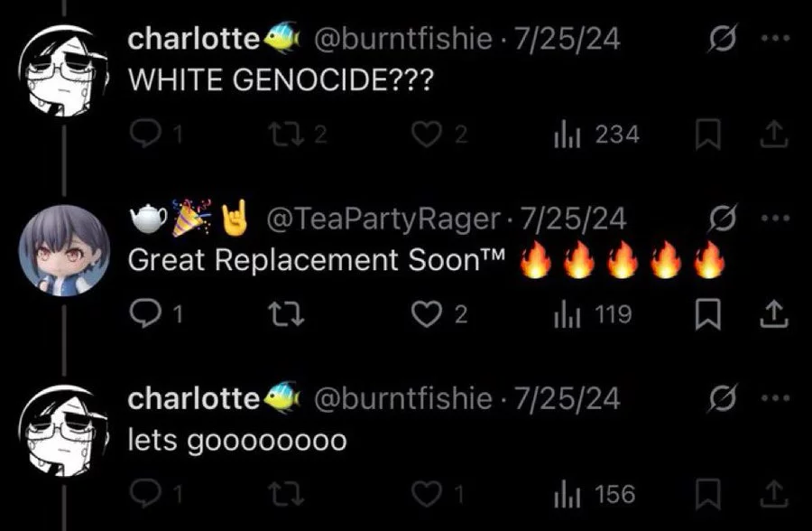Image resolution: width=812 pixels, height=531 pixels.
Task: View analytics showing 156 views
Action: [x=595, y=495]
